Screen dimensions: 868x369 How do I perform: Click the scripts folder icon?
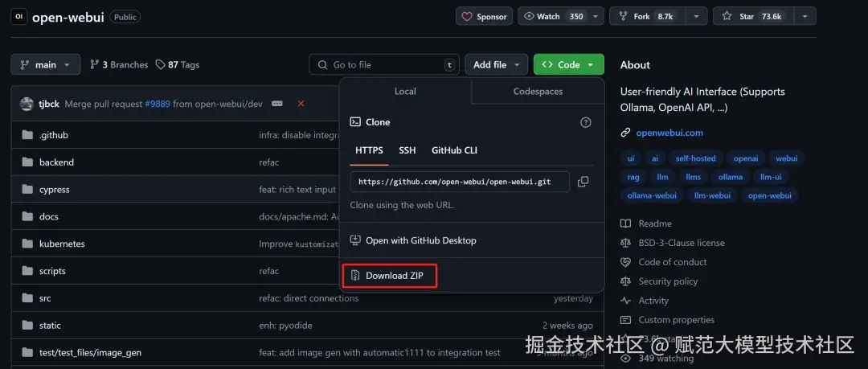(x=27, y=271)
